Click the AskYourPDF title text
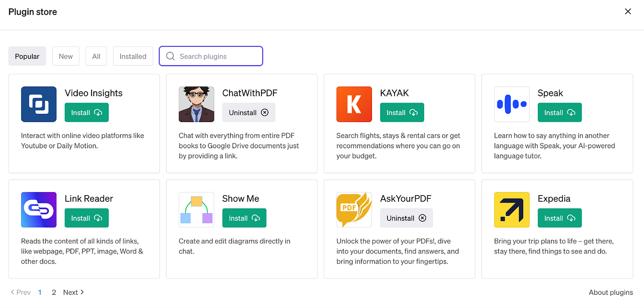Screen dimensions: 644x308 (406, 199)
